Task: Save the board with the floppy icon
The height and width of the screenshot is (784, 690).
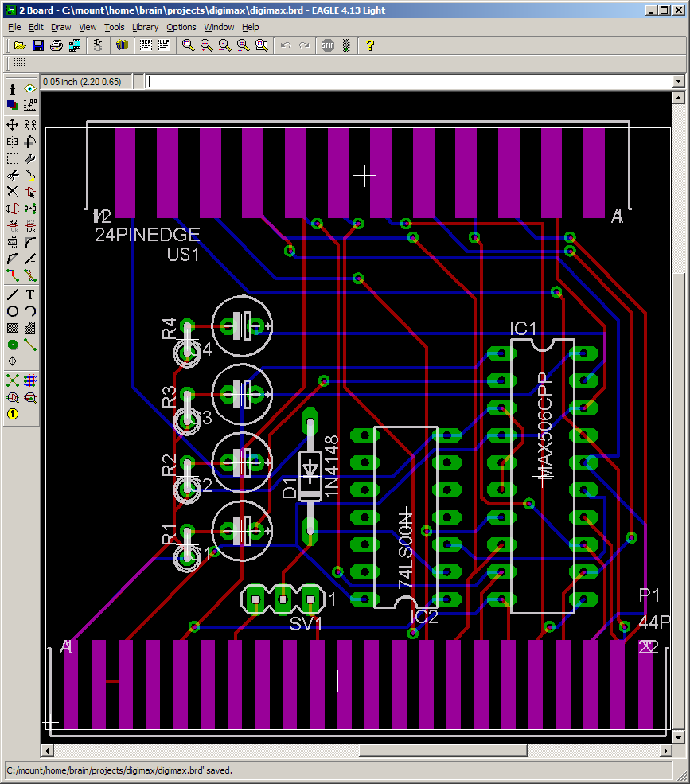Action: tap(38, 45)
